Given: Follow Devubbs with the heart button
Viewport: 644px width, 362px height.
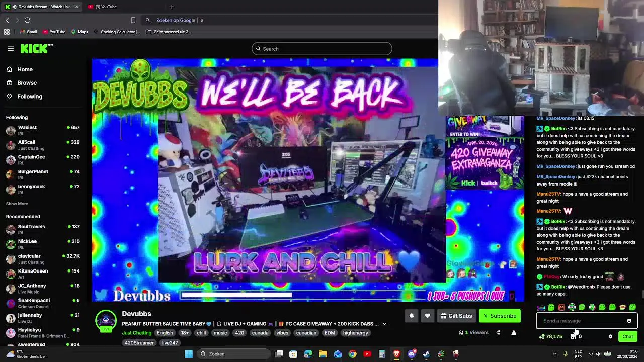Looking at the screenshot, I should pyautogui.click(x=428, y=316).
